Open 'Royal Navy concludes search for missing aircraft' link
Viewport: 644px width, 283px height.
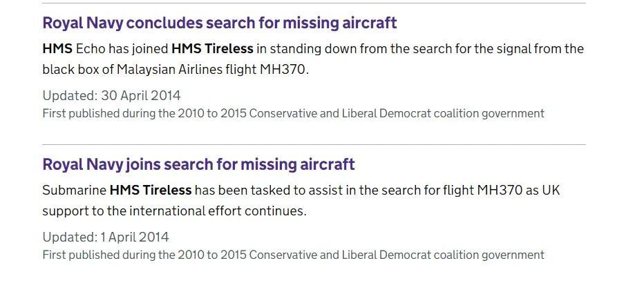(x=219, y=23)
